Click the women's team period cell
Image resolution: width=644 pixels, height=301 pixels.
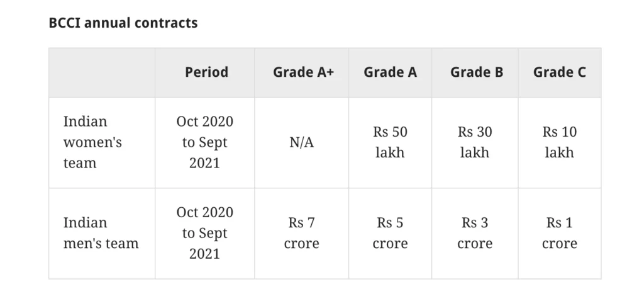204,142
